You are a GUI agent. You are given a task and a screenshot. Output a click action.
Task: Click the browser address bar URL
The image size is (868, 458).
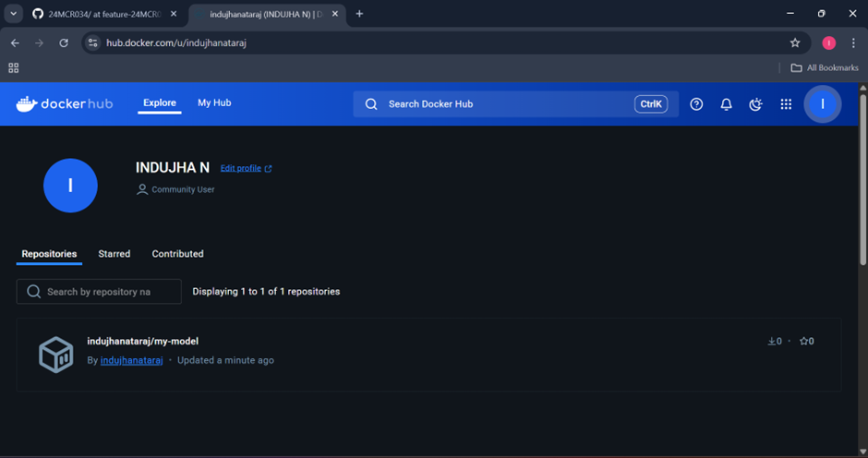(x=176, y=42)
